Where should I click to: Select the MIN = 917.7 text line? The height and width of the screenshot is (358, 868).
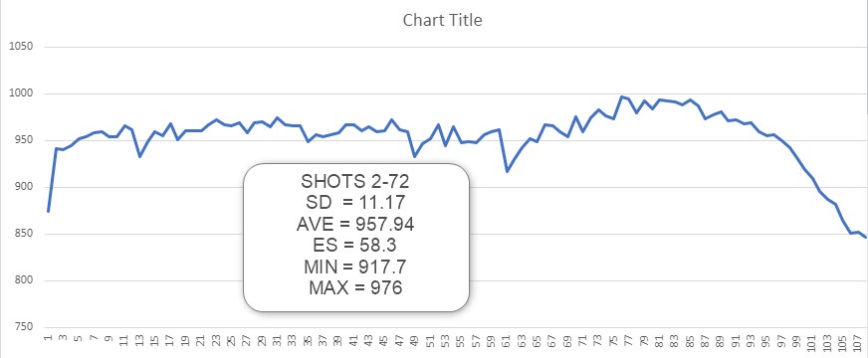pos(356,268)
